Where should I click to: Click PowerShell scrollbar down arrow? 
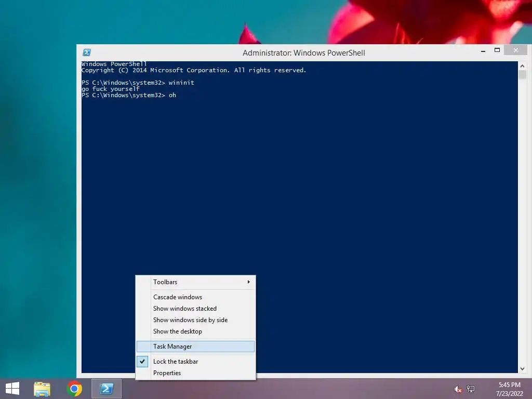[522, 369]
